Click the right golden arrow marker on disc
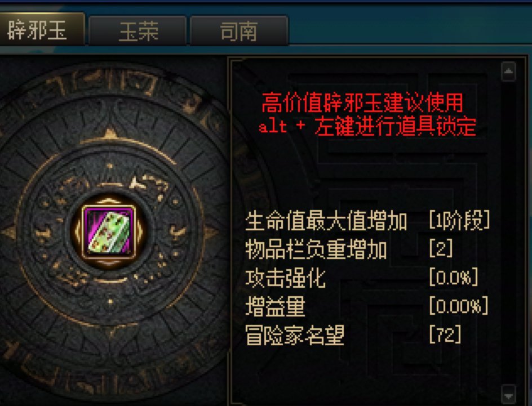This screenshot has width=532, height=406. [x=210, y=233]
